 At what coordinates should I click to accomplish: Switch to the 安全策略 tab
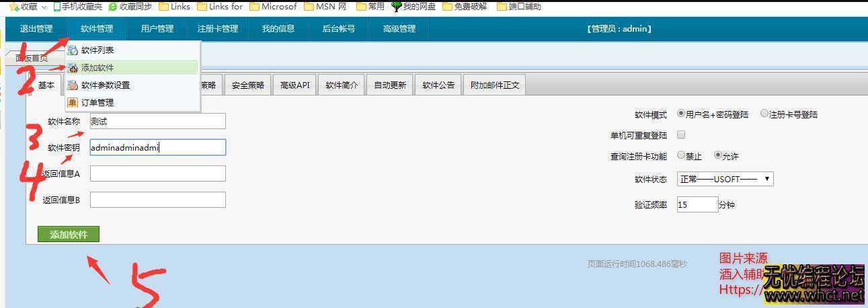tap(248, 85)
